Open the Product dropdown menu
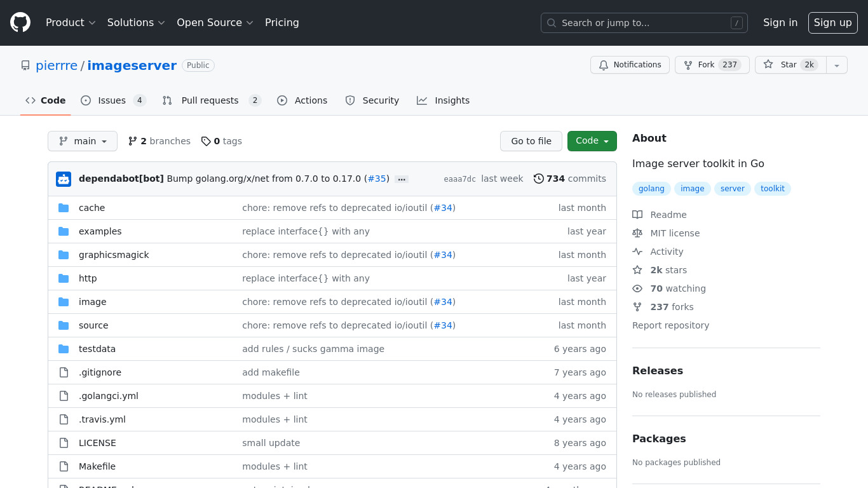868x488 pixels. pyautogui.click(x=71, y=23)
